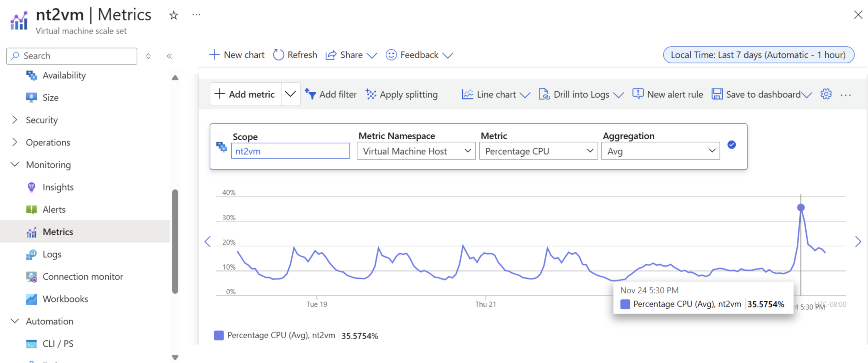This screenshot has height=363, width=868.
Task: Open the Add metric dropdown arrow
Action: [291, 94]
